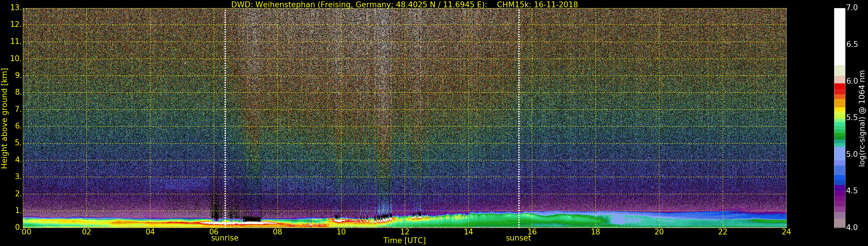
Task: Click the plot title "DWD: Weihenstephan"
Action: [404, 4]
